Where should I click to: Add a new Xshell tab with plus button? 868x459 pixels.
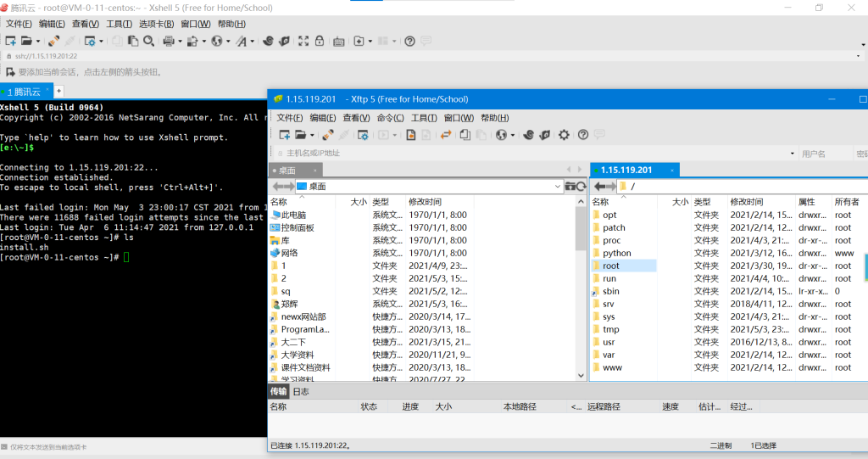(59, 91)
